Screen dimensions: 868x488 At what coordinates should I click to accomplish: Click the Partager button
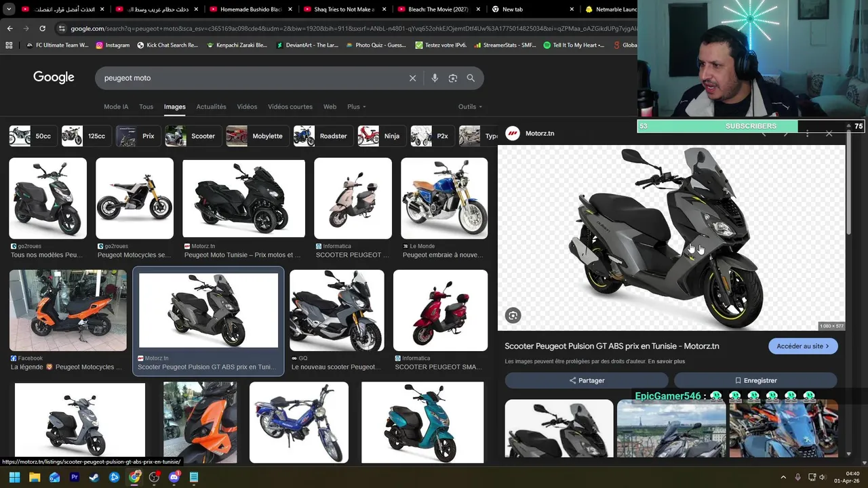click(x=587, y=380)
